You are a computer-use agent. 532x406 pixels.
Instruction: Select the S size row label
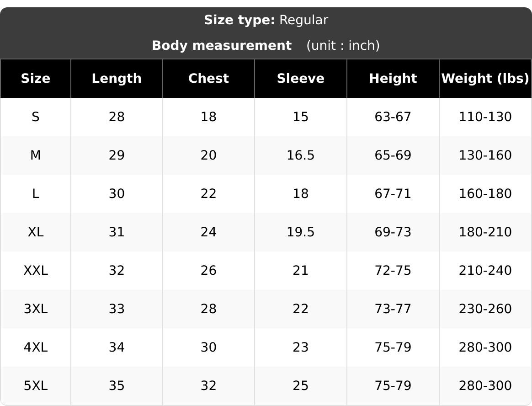click(x=36, y=117)
